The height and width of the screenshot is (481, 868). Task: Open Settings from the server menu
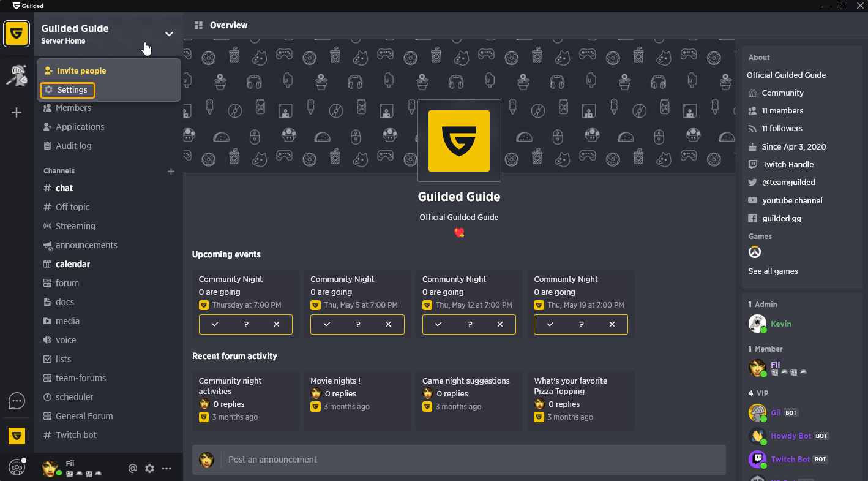coord(67,90)
